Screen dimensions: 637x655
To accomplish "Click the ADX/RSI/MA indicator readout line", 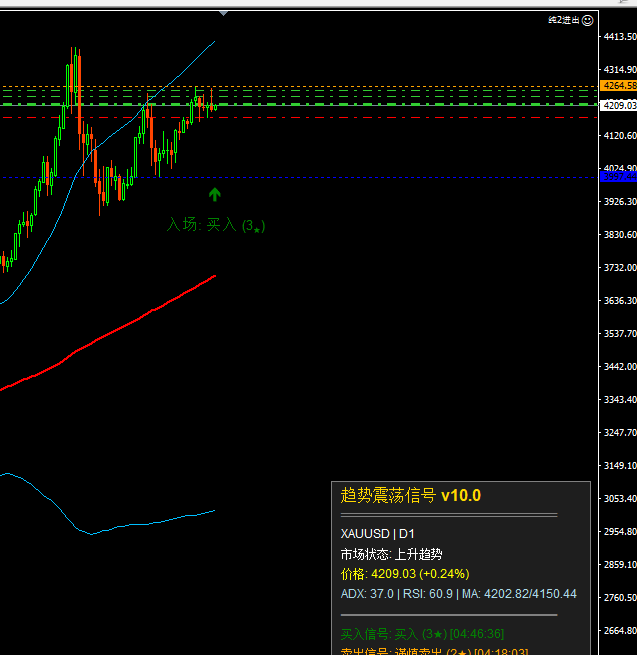I will coord(458,594).
